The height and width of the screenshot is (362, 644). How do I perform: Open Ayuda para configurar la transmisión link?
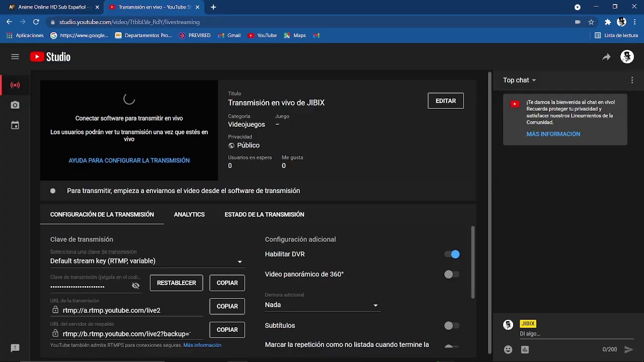tap(129, 160)
